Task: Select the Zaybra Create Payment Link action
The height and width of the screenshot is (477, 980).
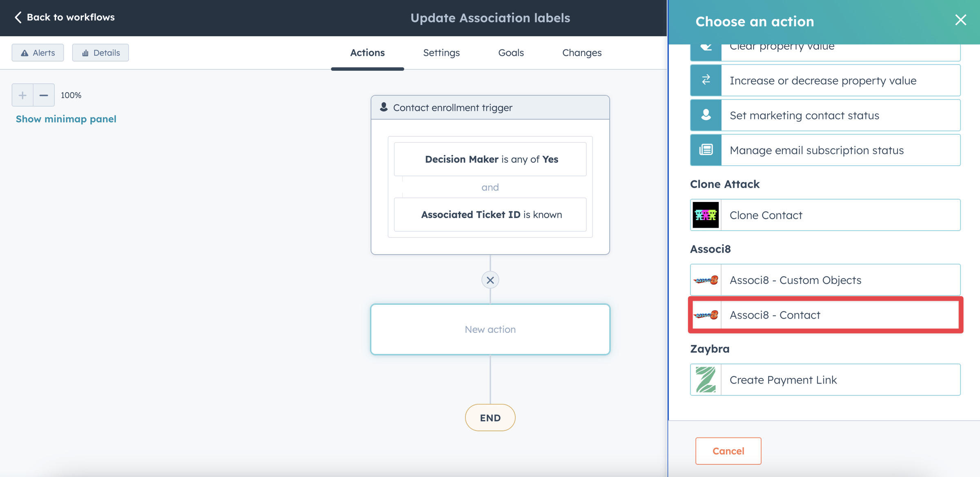Action: pyautogui.click(x=825, y=379)
